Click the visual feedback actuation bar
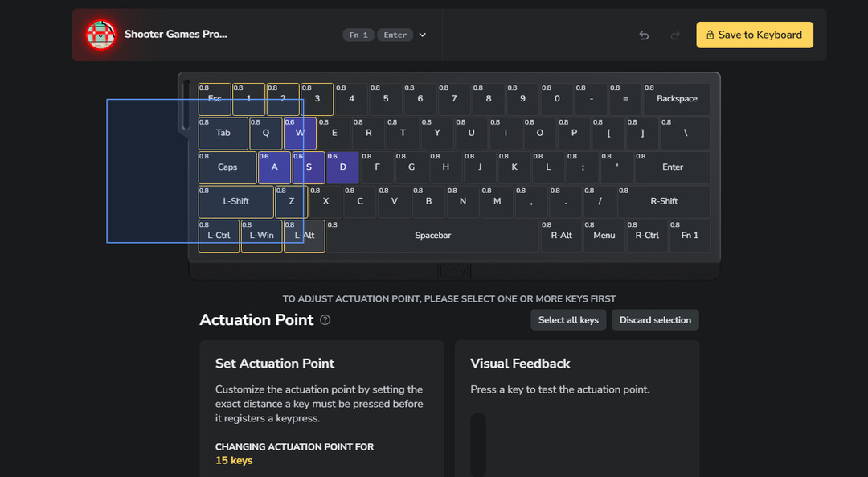868x477 pixels. 478,444
